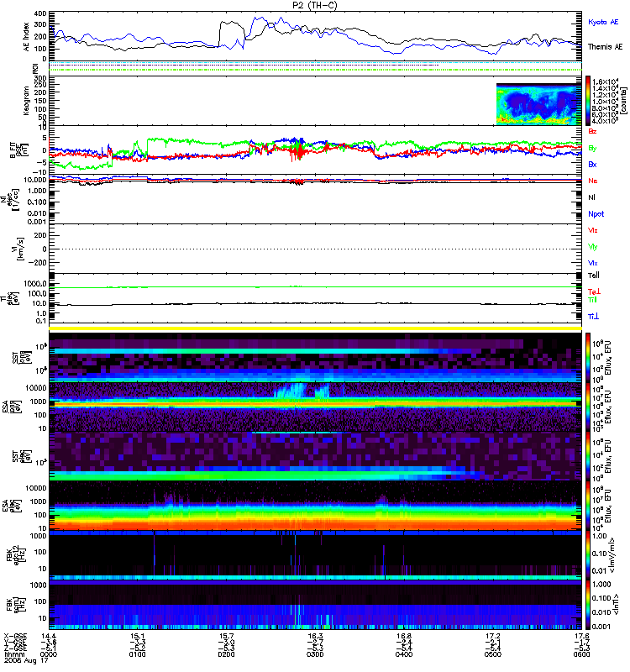Click the AE Index axis label
630x672 pixels.
tap(27, 36)
